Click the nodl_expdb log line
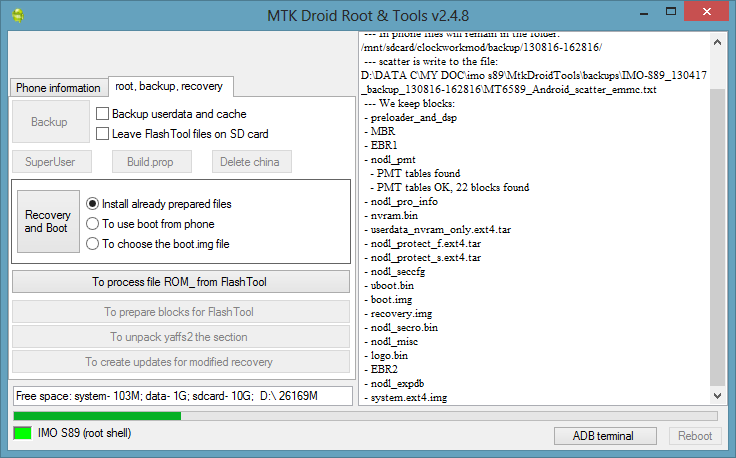 pos(394,383)
